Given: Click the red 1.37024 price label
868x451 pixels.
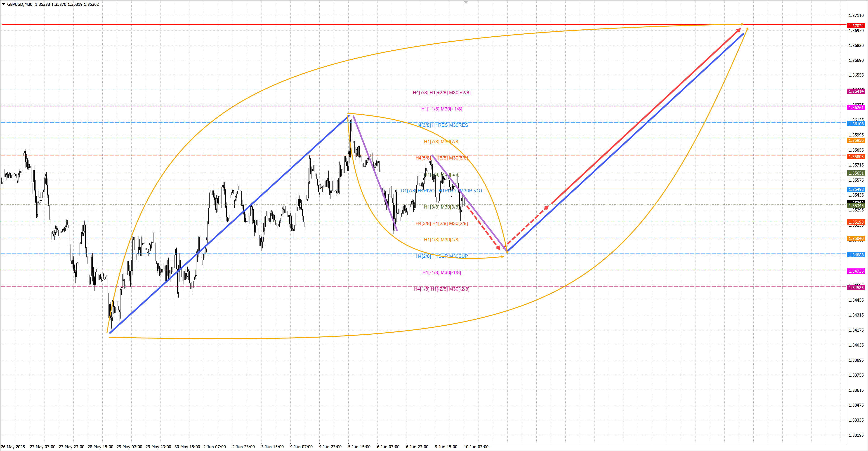Looking at the screenshot, I should pos(856,26).
